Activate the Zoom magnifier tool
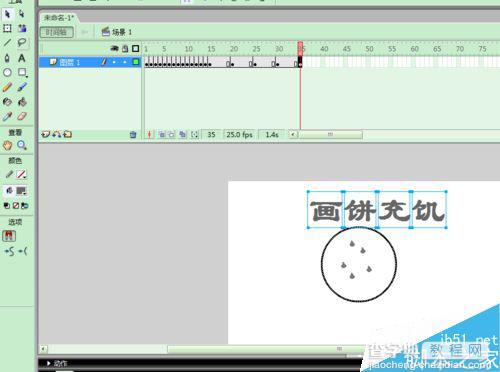This screenshot has height=372, width=500. (22, 145)
